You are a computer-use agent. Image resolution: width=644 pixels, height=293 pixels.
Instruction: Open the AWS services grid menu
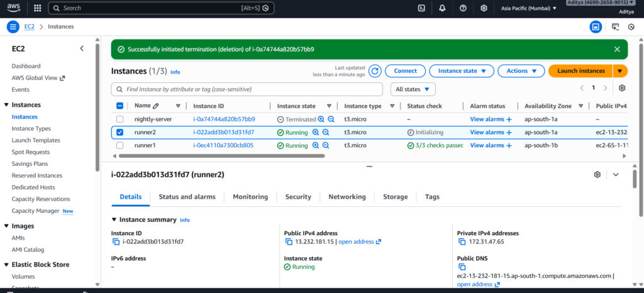pyautogui.click(x=37, y=8)
